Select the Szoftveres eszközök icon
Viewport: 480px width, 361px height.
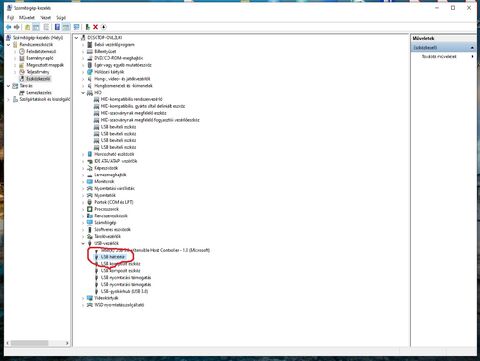tap(89, 230)
